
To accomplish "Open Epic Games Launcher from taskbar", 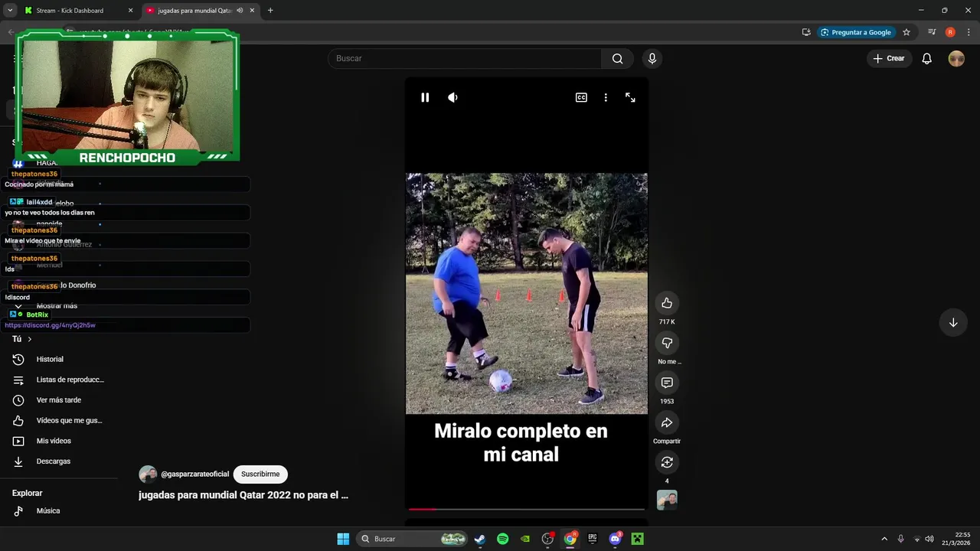I will coord(593,539).
